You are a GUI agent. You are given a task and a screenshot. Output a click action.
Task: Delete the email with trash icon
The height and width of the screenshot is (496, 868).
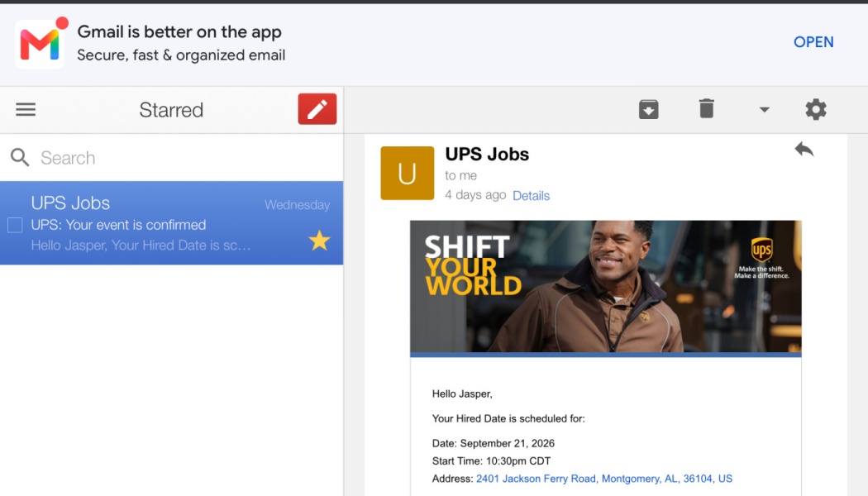point(706,108)
